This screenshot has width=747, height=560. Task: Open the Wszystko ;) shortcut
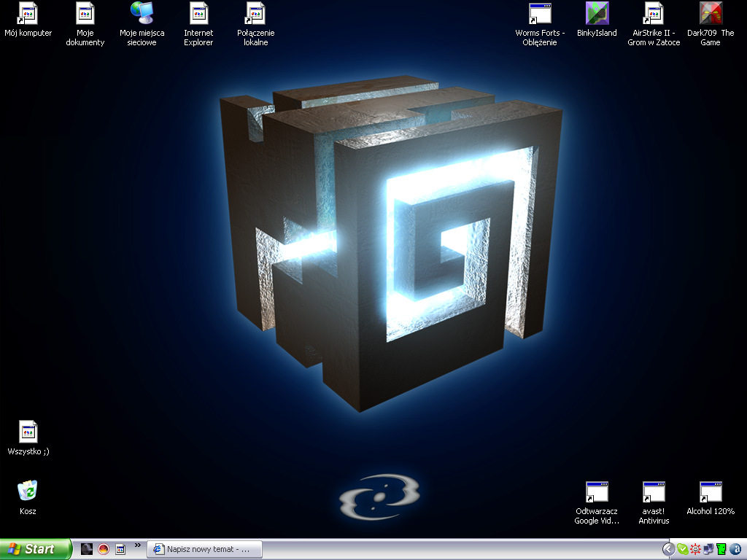(x=27, y=432)
